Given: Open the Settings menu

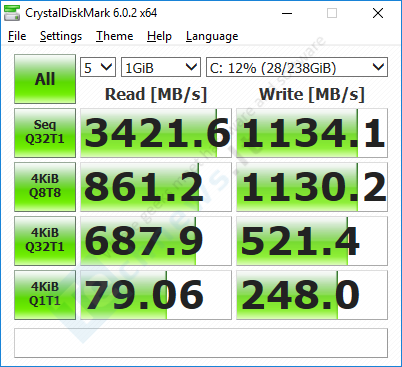Looking at the screenshot, I should click(61, 36).
